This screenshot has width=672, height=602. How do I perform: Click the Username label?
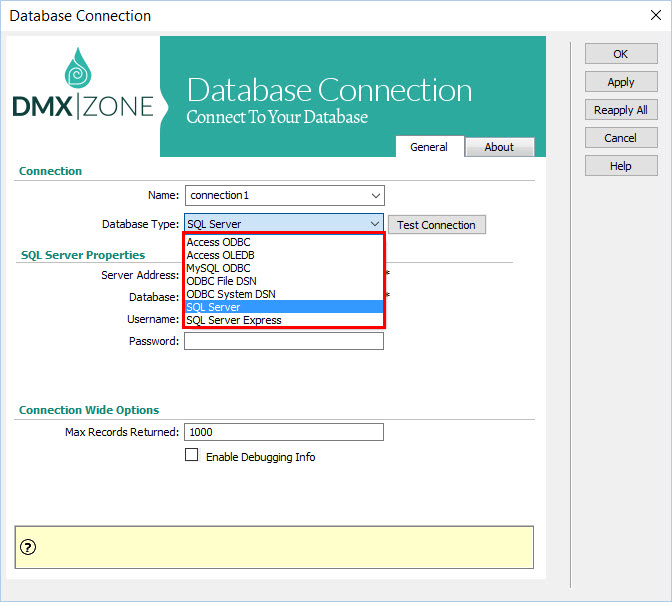coord(153,319)
